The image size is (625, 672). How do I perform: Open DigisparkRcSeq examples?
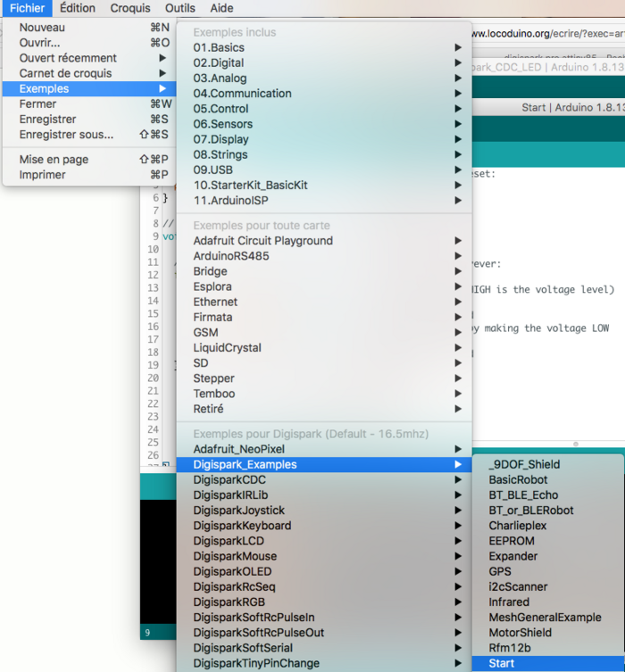pos(324,586)
